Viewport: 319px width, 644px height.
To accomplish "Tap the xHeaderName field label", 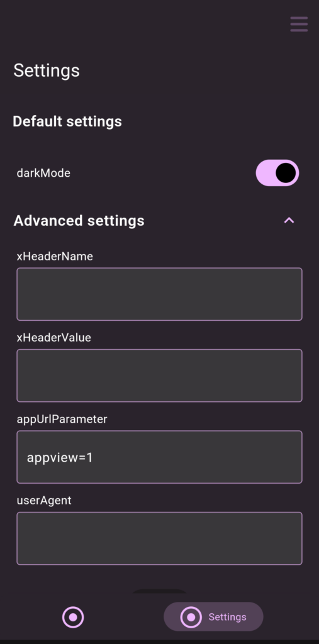I will pyautogui.click(x=55, y=257).
